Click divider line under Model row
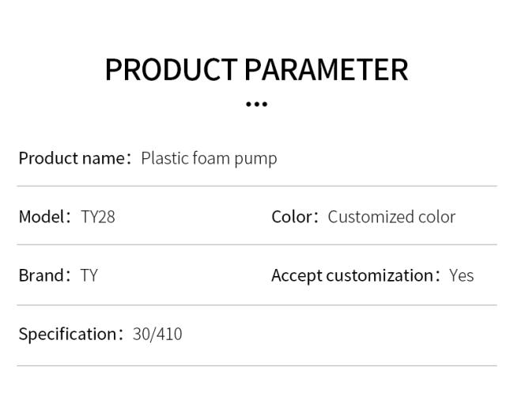 click(x=257, y=244)
